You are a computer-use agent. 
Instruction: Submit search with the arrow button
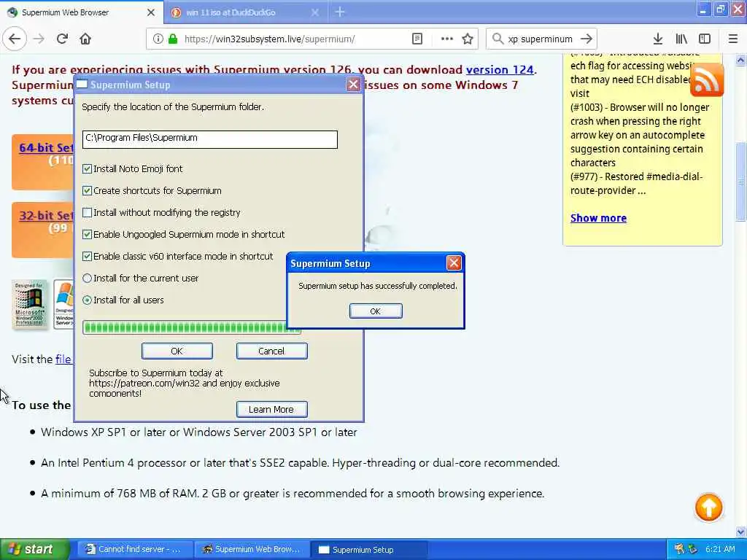(587, 39)
